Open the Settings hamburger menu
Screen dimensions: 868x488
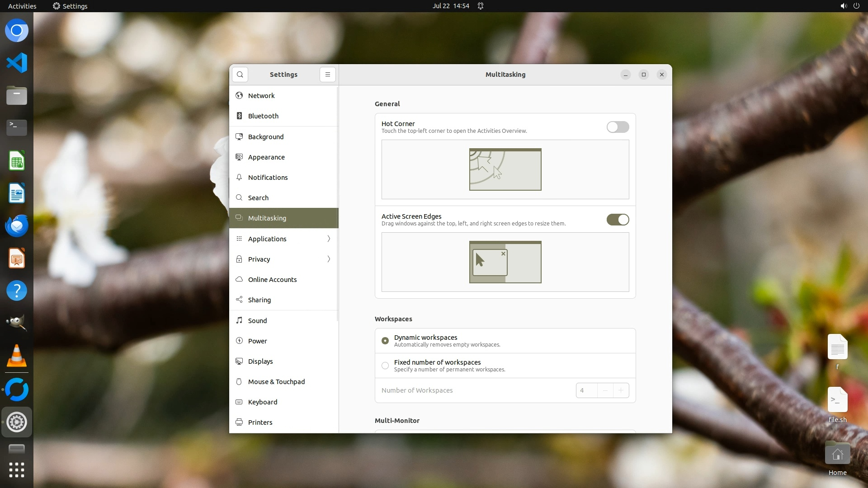(x=328, y=75)
